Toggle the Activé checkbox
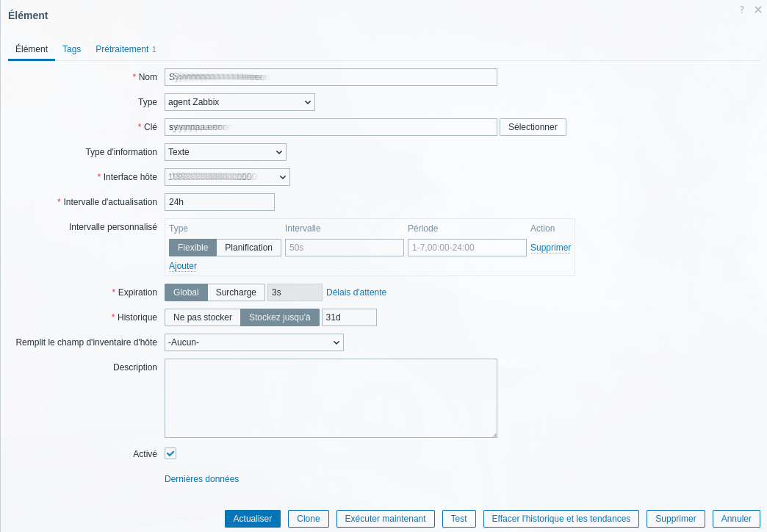The width and height of the screenshot is (767, 532). [x=170, y=453]
